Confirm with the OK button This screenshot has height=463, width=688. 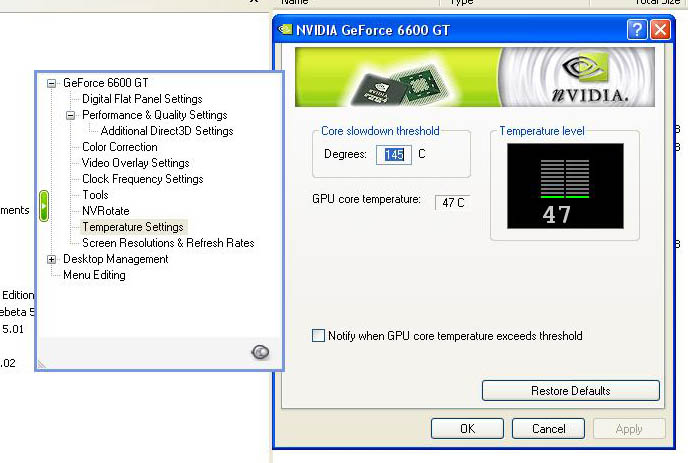[467, 429]
